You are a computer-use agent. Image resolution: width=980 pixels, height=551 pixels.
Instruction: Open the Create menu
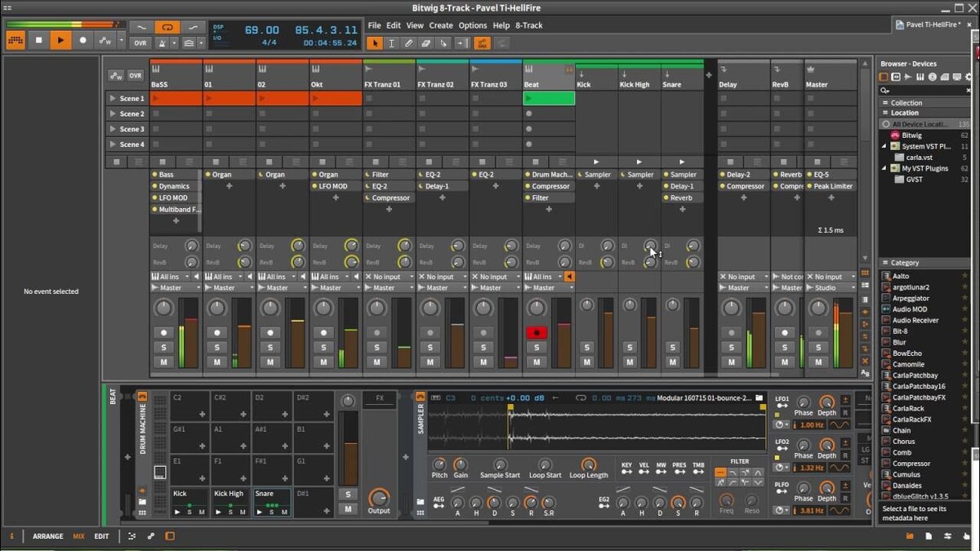[440, 25]
